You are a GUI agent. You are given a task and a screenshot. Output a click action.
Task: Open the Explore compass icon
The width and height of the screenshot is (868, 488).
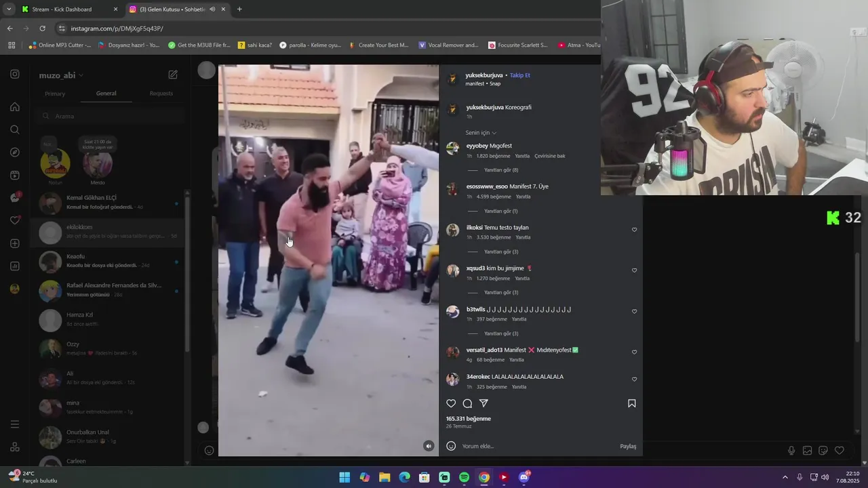(x=15, y=152)
